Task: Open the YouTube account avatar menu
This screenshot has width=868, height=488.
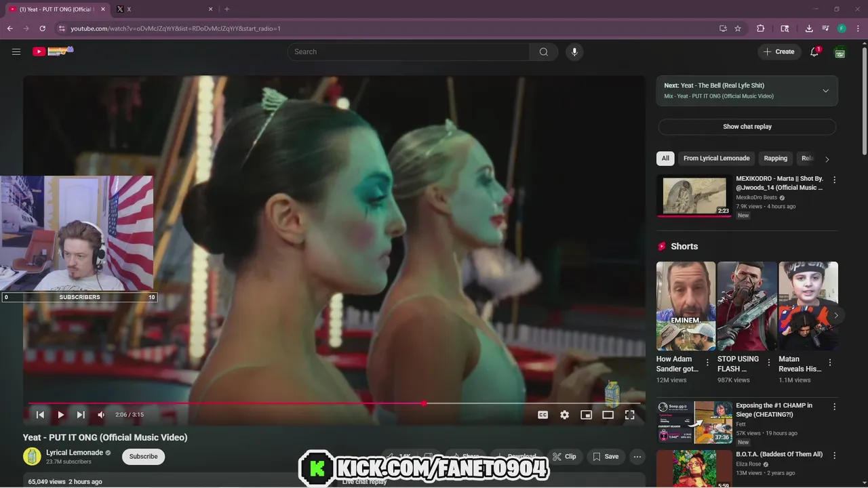Action: coord(840,52)
